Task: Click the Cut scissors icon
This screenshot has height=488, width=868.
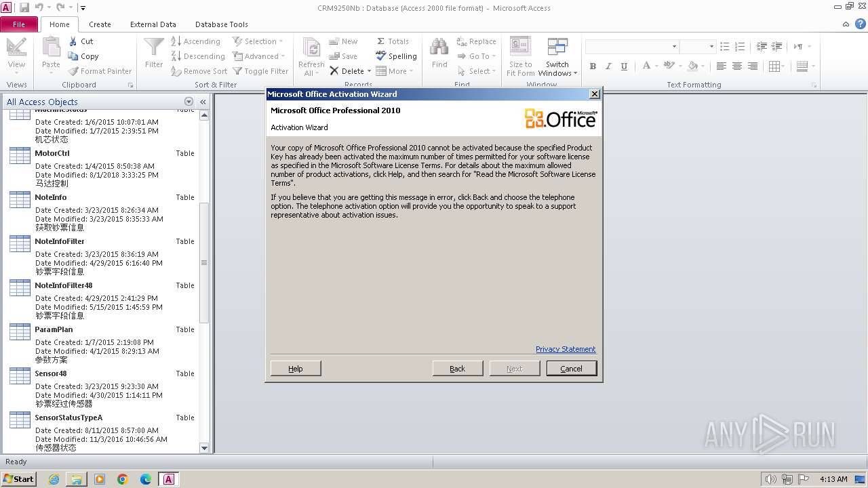Action: click(73, 41)
